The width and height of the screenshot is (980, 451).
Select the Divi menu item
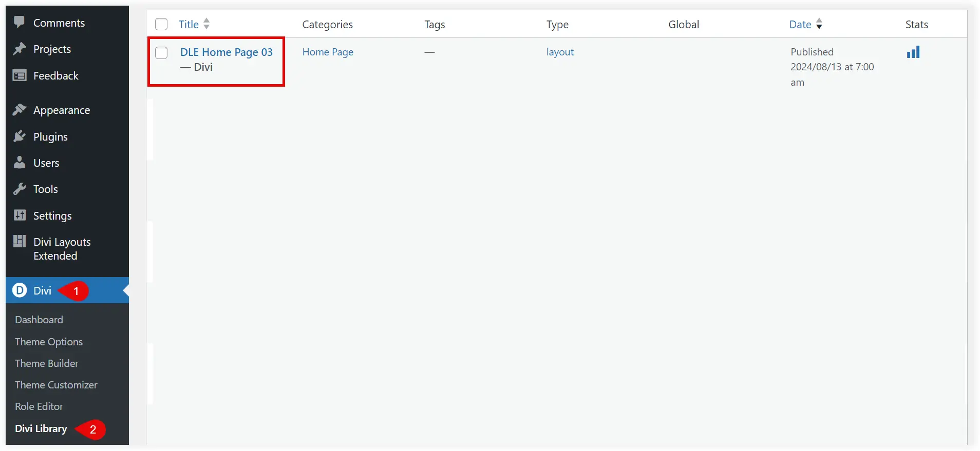[42, 290]
